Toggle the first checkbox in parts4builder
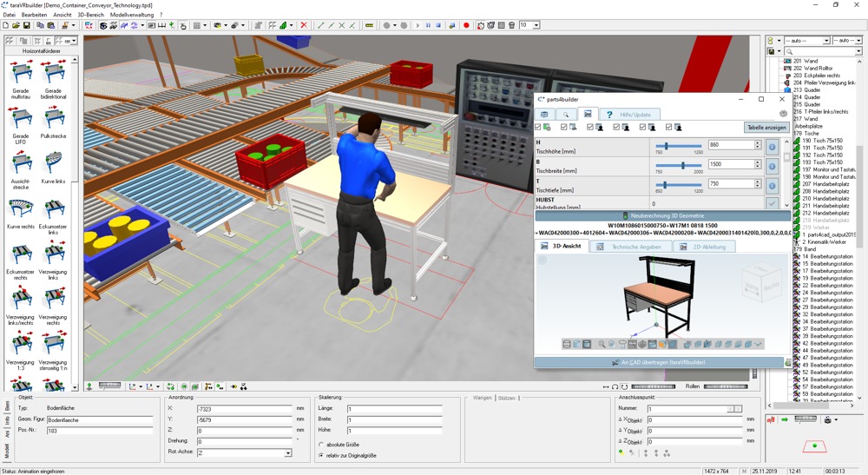The image size is (868, 475). (538, 128)
